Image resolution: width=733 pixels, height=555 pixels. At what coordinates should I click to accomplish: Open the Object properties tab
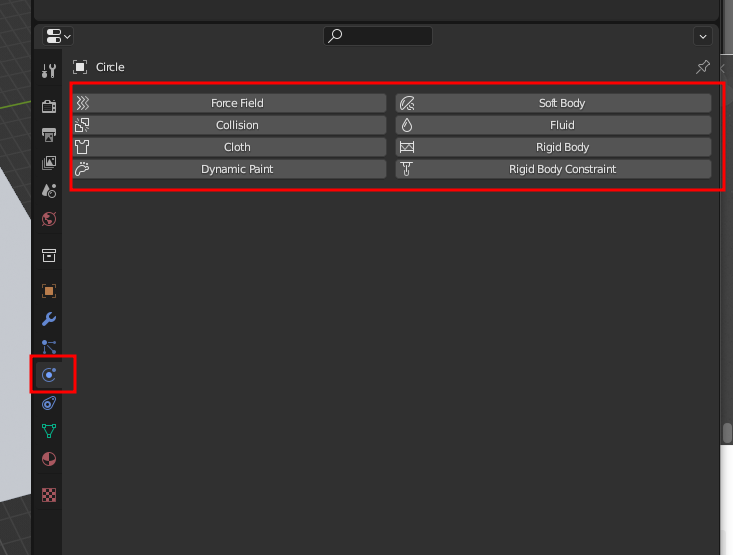point(49,291)
